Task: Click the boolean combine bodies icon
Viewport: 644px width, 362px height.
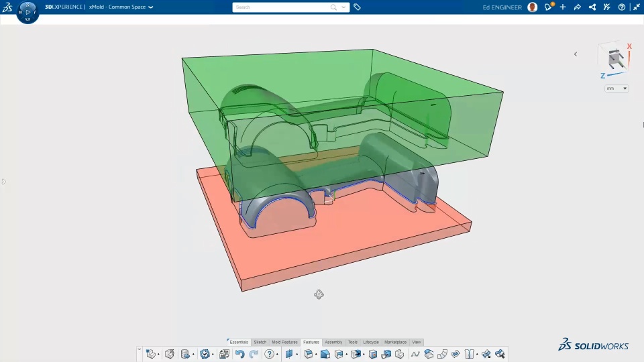Action: 386,354
